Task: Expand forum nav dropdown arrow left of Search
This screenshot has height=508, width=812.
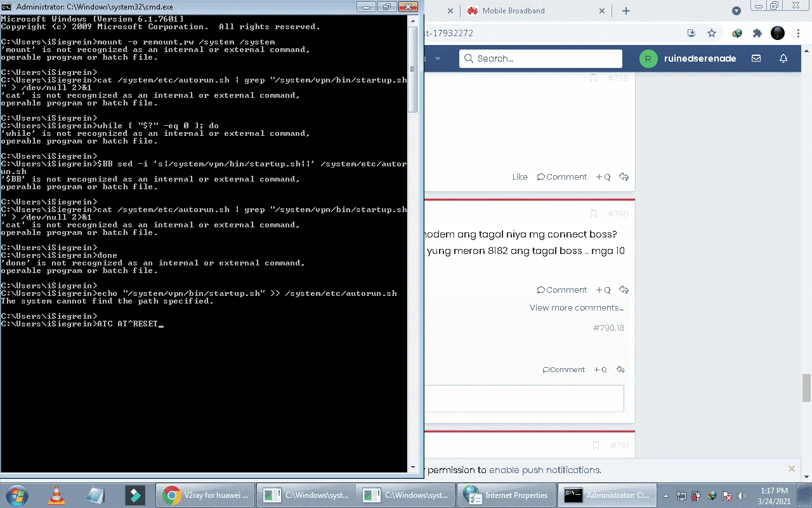Action: pos(438,58)
